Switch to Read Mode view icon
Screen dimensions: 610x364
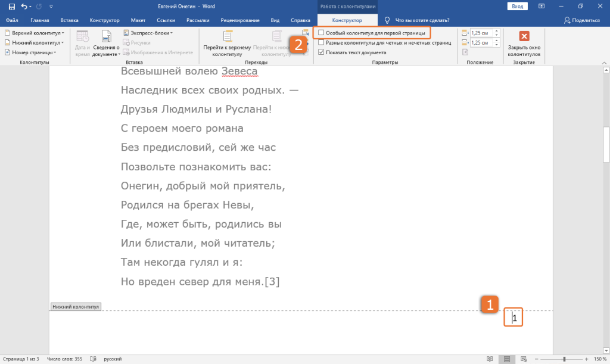pos(490,359)
